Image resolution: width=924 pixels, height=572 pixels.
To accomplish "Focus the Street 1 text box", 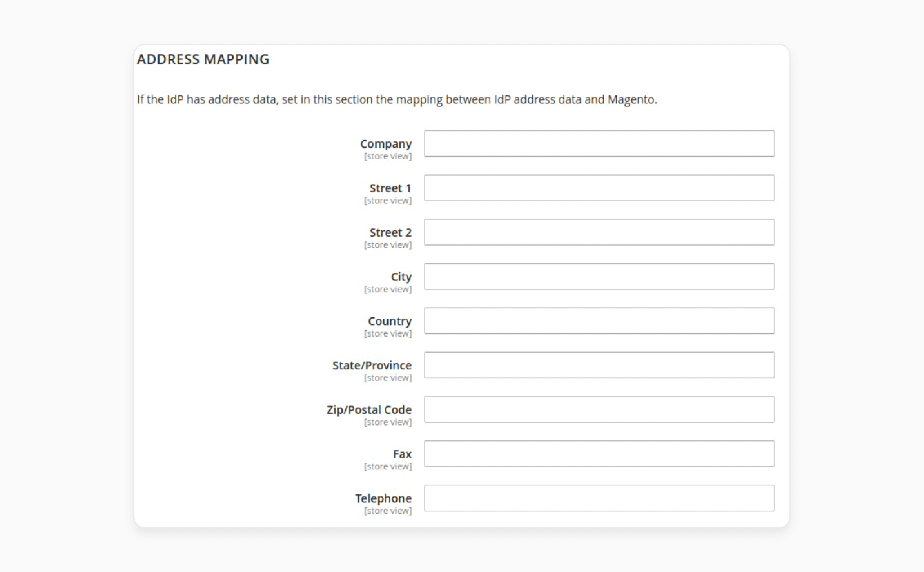I will click(x=599, y=188).
